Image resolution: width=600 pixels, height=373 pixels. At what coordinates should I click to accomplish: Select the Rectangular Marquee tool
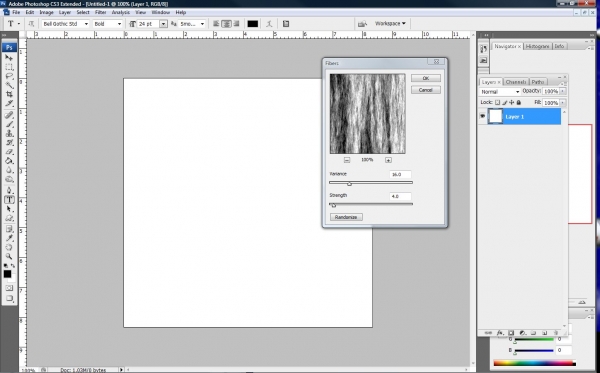coord(9,67)
